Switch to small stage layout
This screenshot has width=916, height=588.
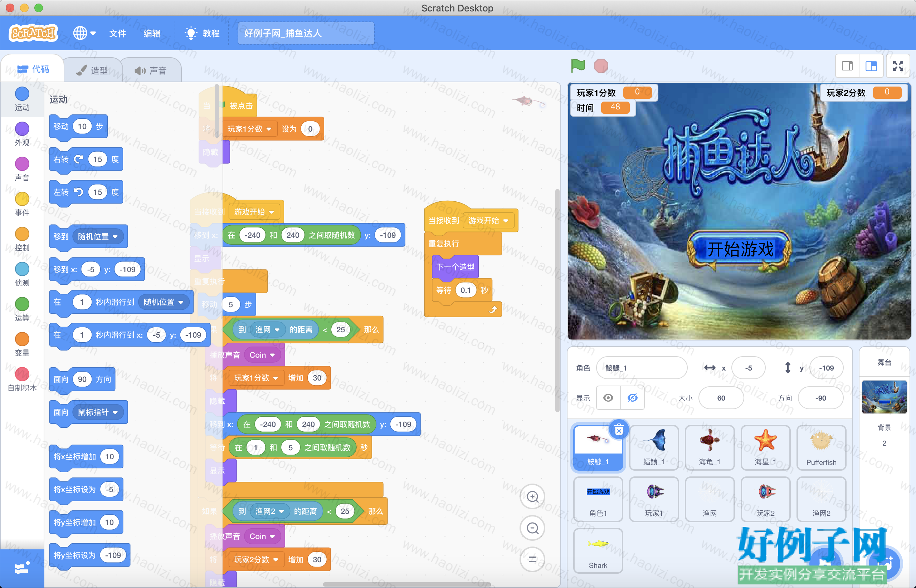point(847,66)
